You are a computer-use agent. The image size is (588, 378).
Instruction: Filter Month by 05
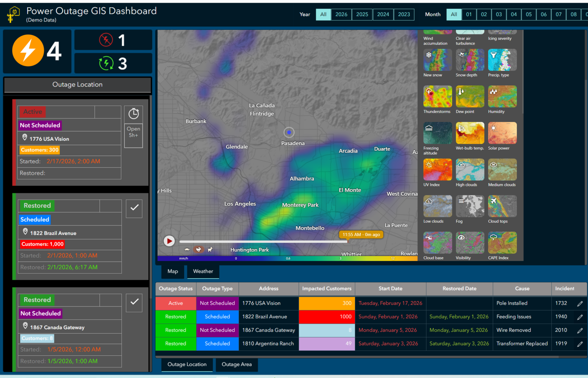[529, 15]
